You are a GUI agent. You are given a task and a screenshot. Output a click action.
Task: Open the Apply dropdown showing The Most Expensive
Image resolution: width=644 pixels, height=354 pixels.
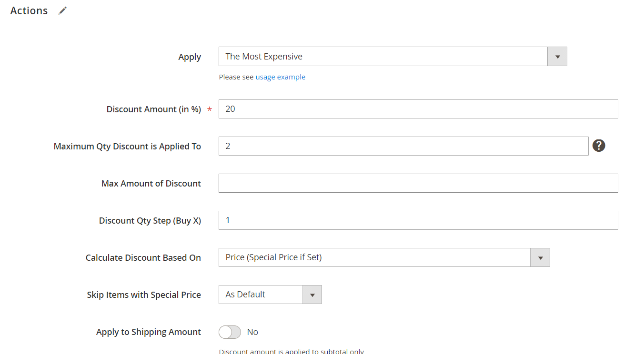(383, 57)
